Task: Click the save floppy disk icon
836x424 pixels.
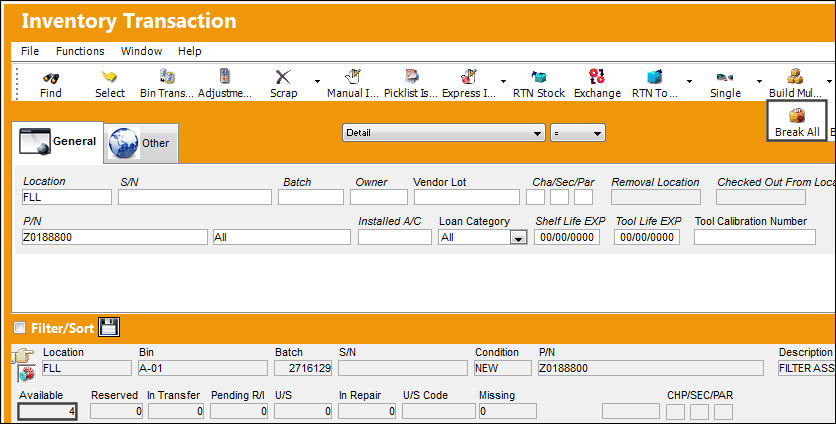Action: tap(109, 327)
